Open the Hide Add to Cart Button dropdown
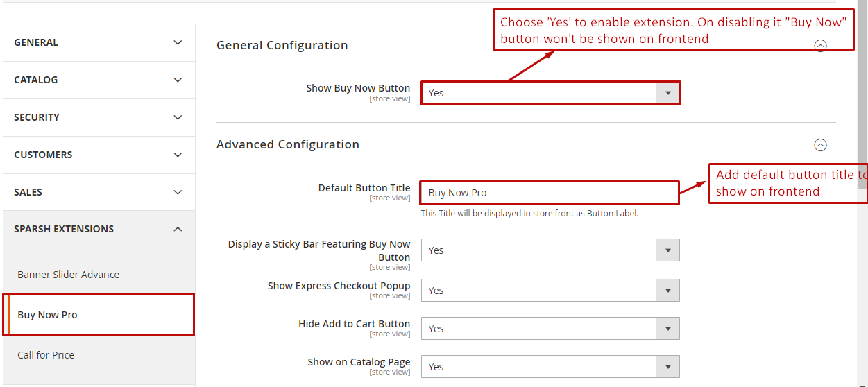 (550, 329)
